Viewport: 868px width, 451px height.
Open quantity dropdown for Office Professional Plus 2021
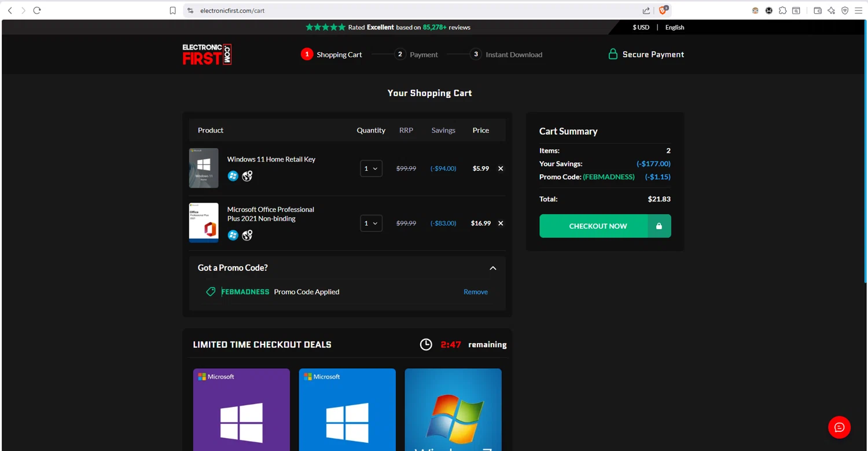(371, 223)
